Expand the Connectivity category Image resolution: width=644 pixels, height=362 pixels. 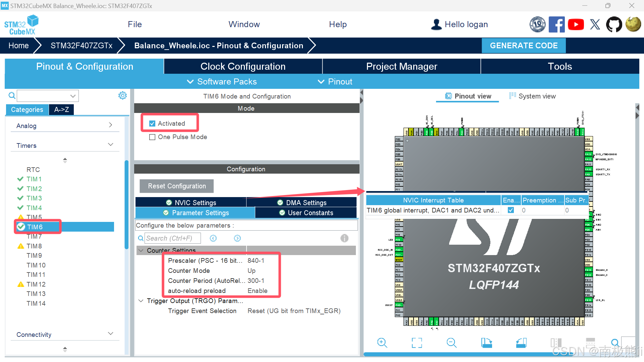[110, 334]
